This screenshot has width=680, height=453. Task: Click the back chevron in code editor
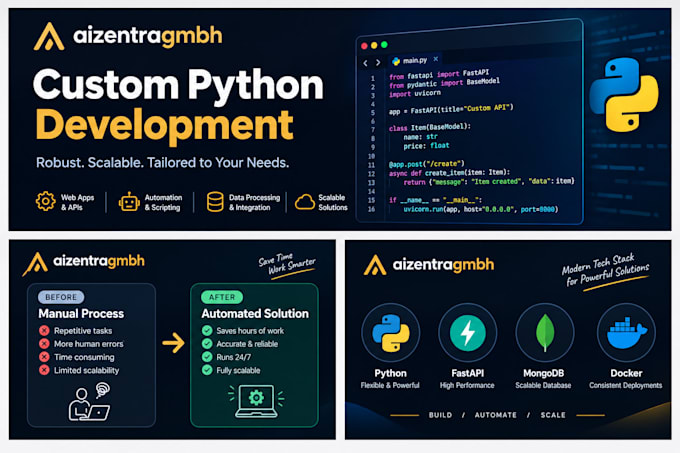[366, 63]
